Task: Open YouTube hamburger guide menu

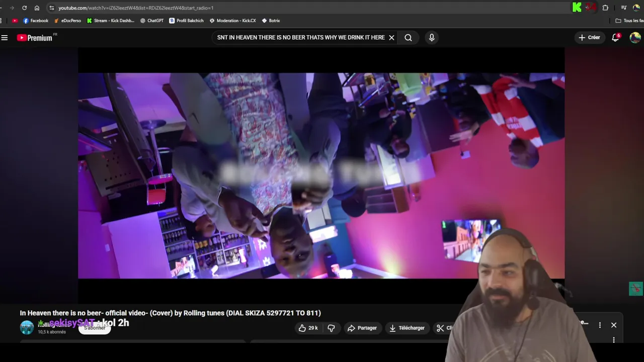Action: 5,38
